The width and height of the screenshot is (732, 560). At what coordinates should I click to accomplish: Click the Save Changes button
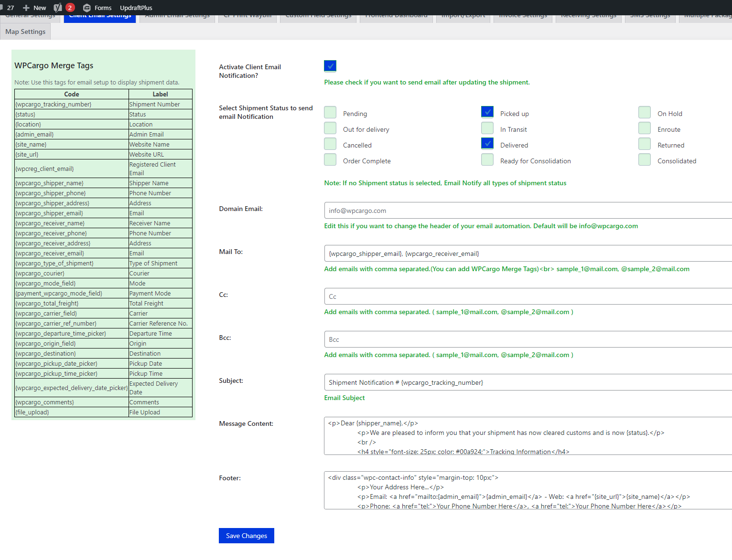coord(246,536)
